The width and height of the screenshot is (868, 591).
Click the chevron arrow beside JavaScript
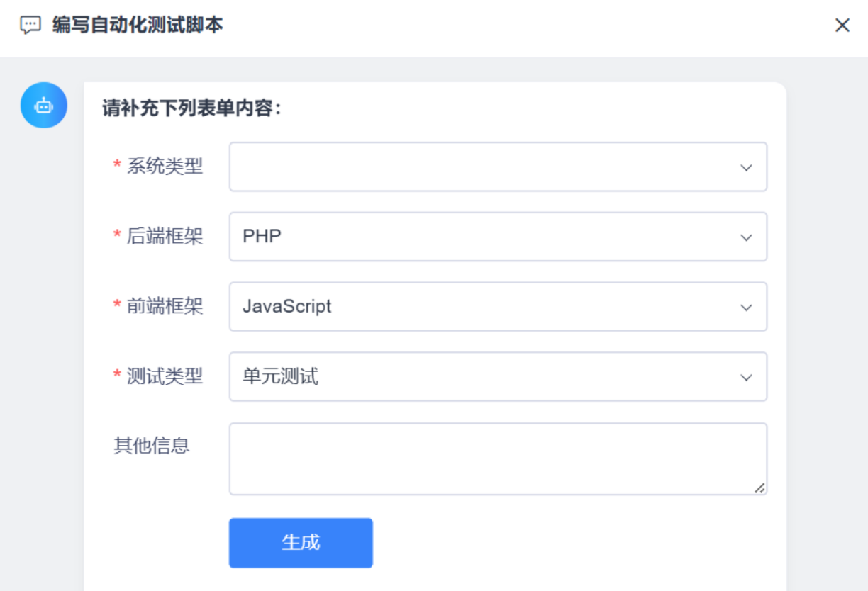pos(746,308)
